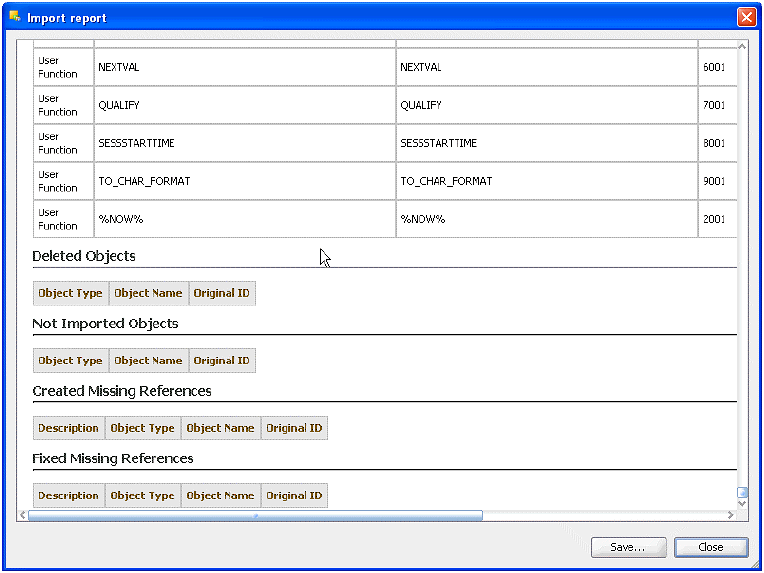Select the second SESSSTARTTIME cell
Screen dimensions: 764x573
point(547,143)
